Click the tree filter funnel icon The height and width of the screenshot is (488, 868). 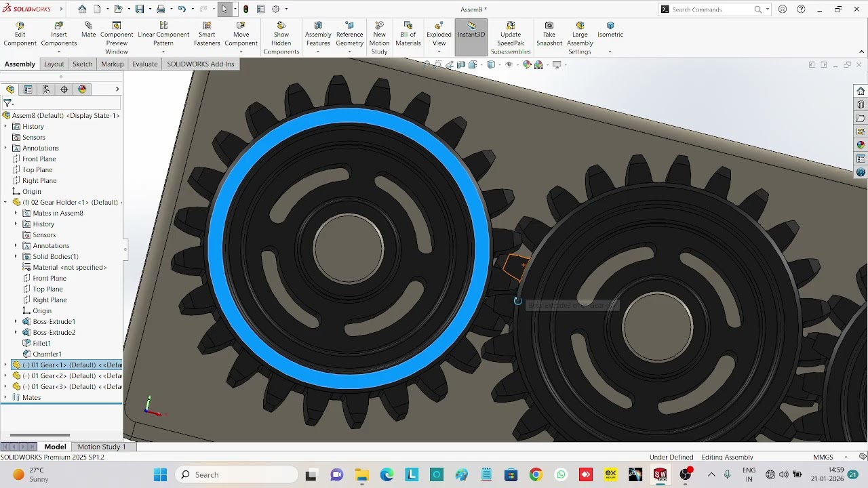[7, 103]
